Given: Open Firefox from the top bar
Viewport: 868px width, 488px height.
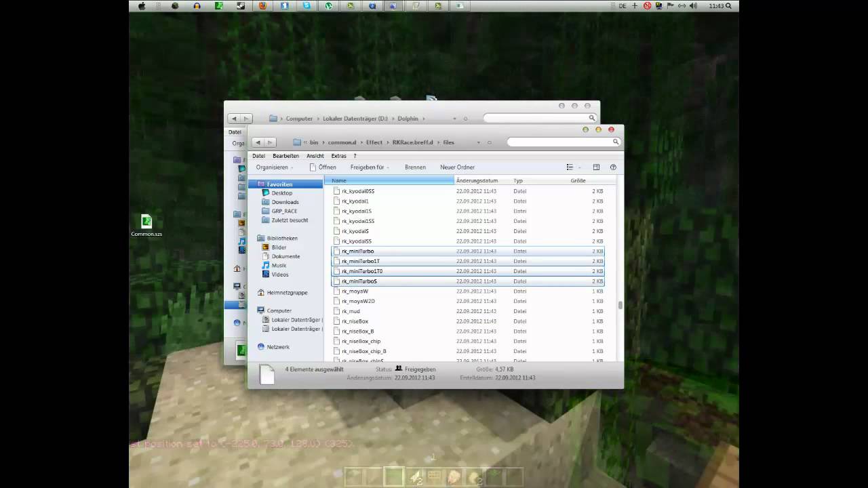Looking at the screenshot, I should point(262,5).
